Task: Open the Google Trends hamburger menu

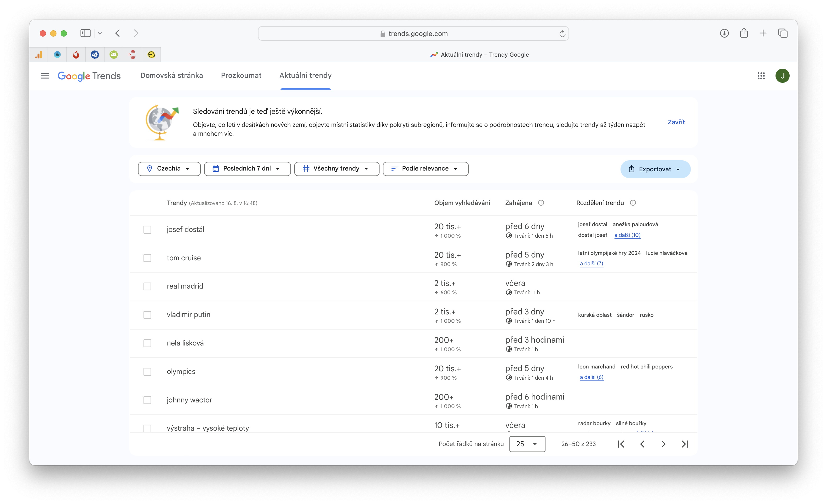Action: tap(45, 76)
